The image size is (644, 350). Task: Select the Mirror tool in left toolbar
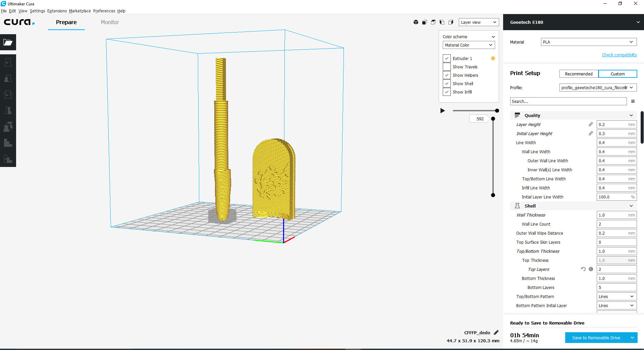8,111
